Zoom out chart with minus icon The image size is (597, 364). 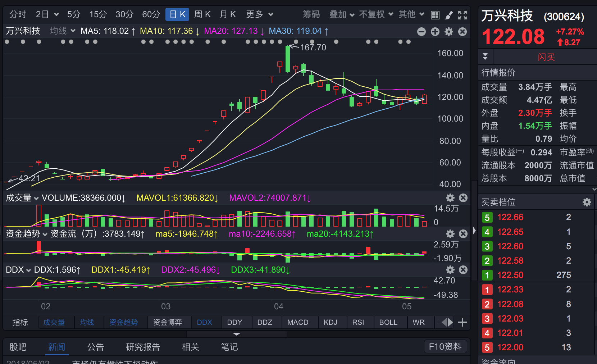coord(421,32)
